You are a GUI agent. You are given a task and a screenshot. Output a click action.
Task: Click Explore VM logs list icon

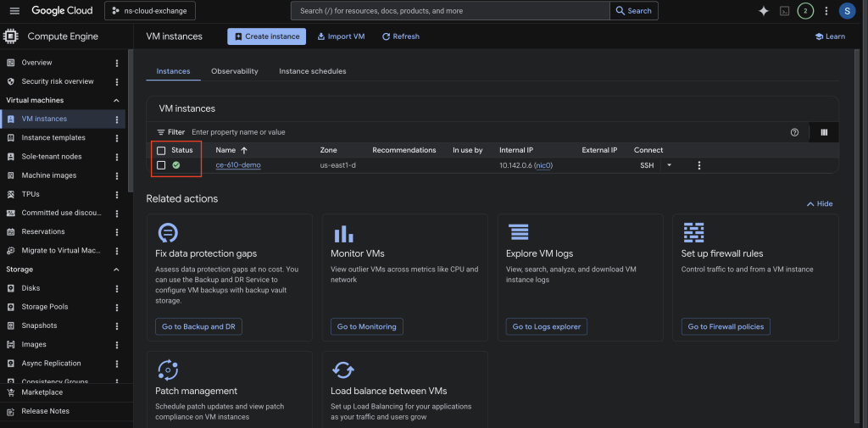click(519, 232)
